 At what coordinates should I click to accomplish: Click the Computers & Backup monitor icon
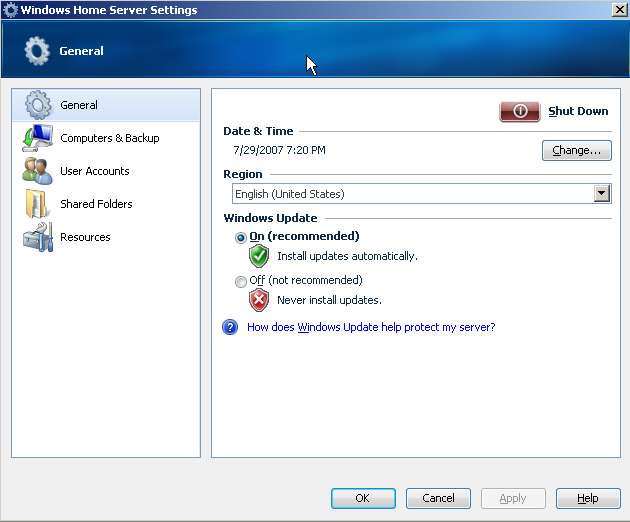point(38,138)
